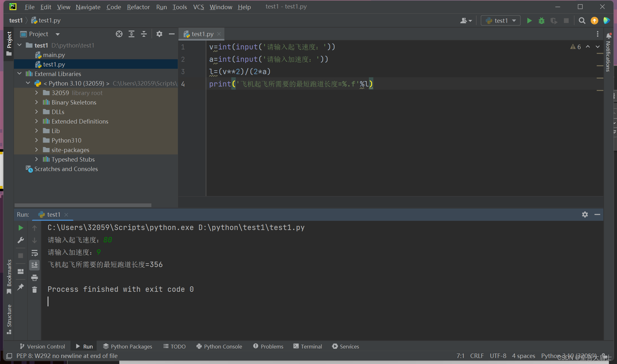Open the test1 run configuration dropdown
The width and height of the screenshot is (617, 364).
[514, 20]
